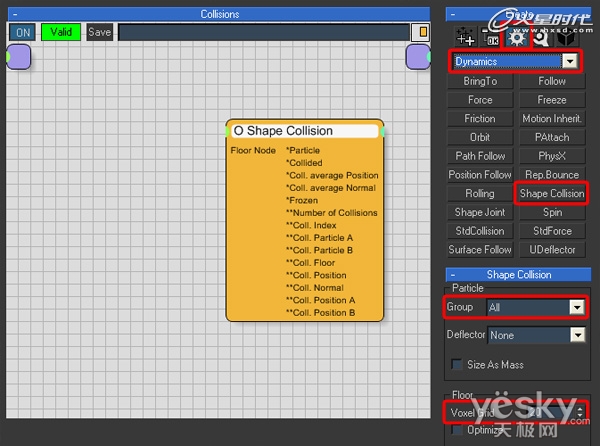Add a Surface Follow operator

(x=480, y=250)
